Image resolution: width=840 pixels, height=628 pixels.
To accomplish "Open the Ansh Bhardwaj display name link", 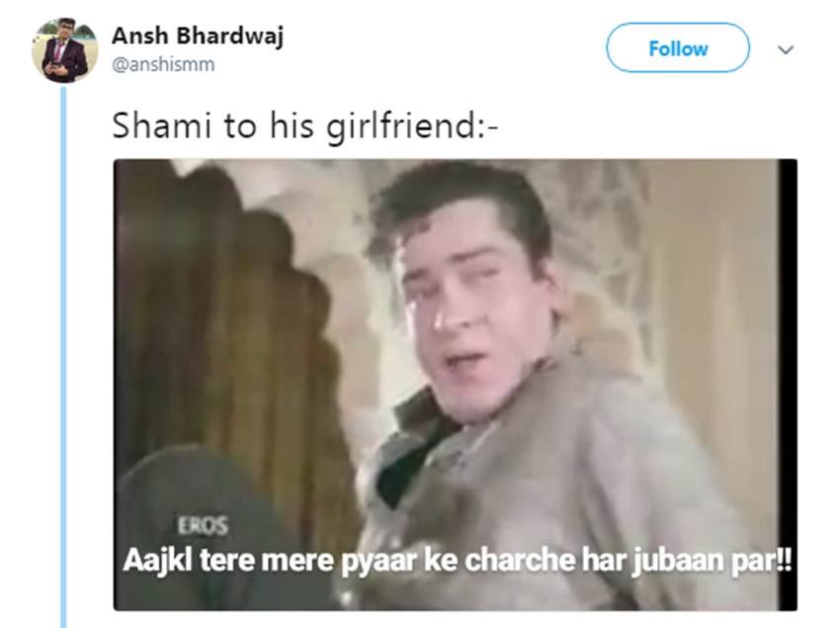I will point(198,36).
